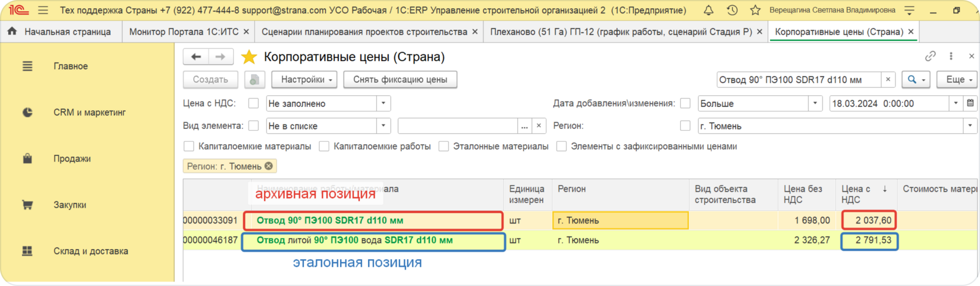Expand Не заполнено comparison dropdown
The height and width of the screenshot is (286, 980).
[x=383, y=103]
